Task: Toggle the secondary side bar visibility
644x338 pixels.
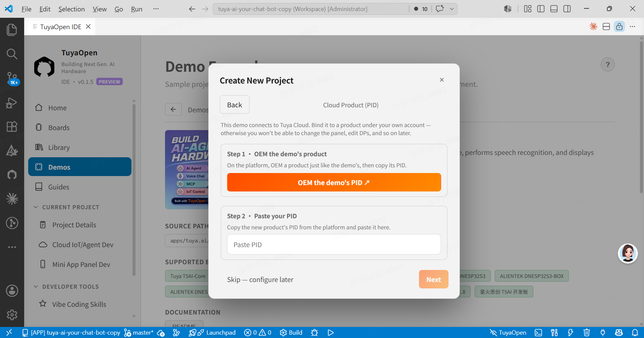Action: point(567,9)
